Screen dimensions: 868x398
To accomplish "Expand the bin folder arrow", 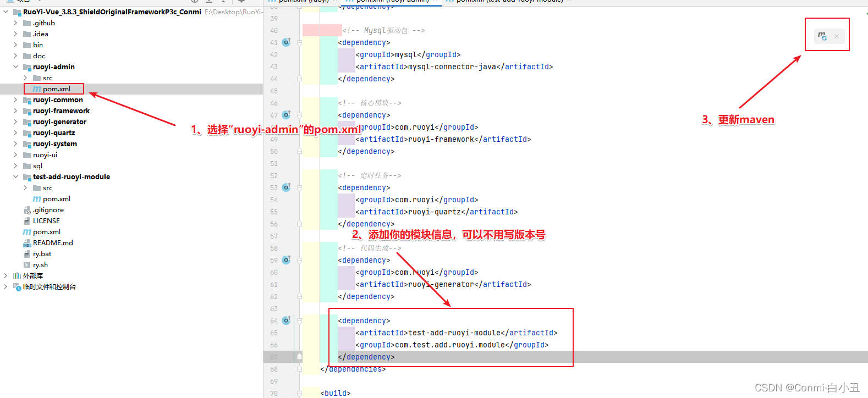I will pos(15,45).
